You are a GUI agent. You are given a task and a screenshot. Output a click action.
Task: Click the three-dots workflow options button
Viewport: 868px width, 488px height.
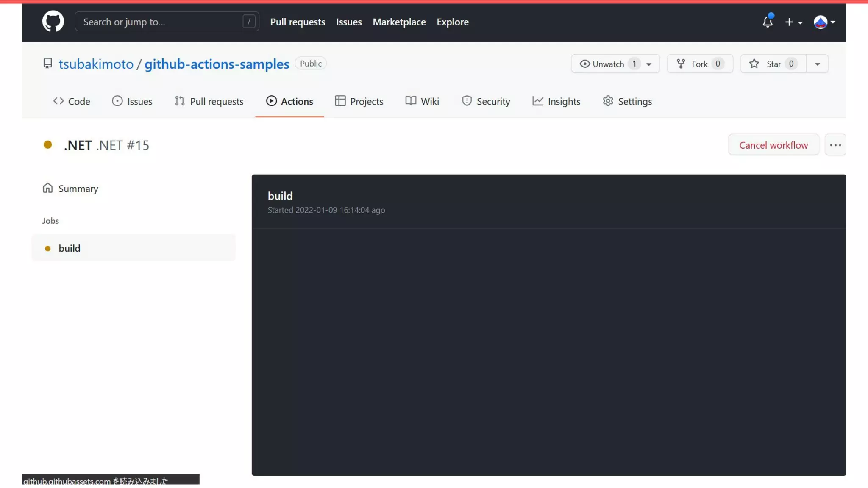pyautogui.click(x=835, y=145)
